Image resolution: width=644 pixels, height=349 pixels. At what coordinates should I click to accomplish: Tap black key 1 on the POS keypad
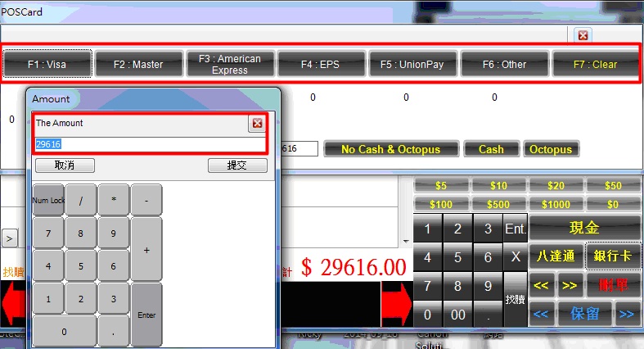click(427, 228)
